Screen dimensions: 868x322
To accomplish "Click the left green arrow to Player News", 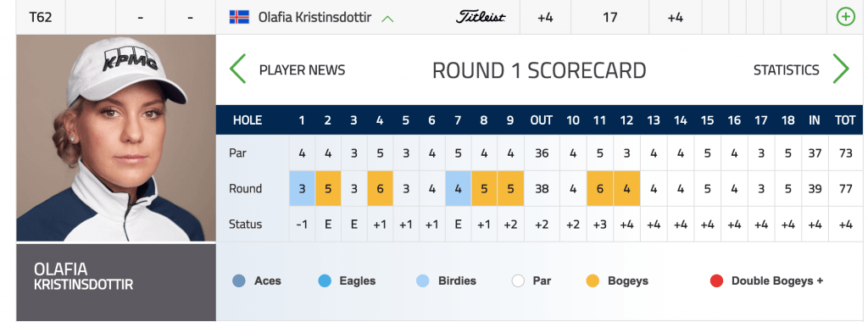I will click(x=238, y=69).
